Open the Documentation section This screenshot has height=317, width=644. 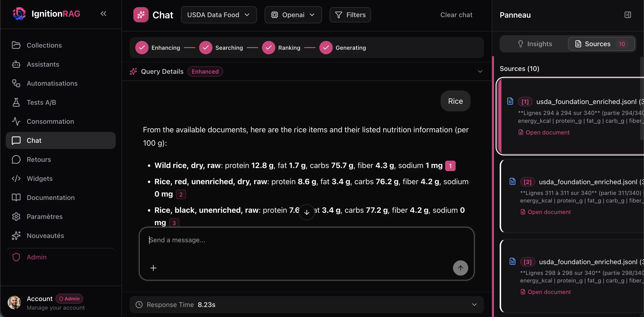[50, 197]
